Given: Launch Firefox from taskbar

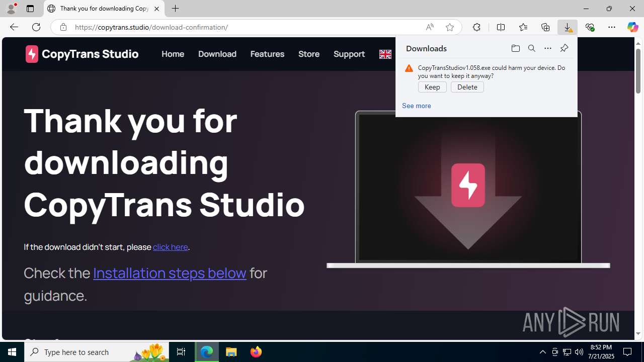Looking at the screenshot, I should 256,352.
